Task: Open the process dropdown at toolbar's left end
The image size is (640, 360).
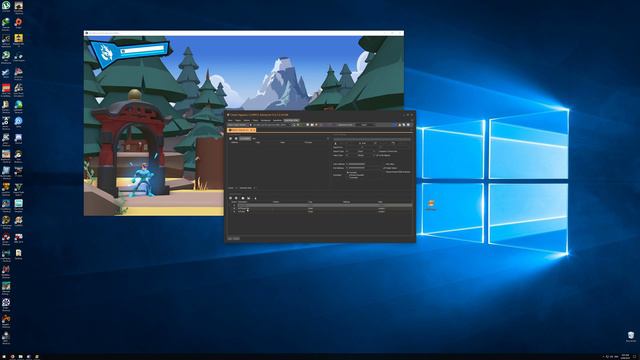Action: coord(238,125)
